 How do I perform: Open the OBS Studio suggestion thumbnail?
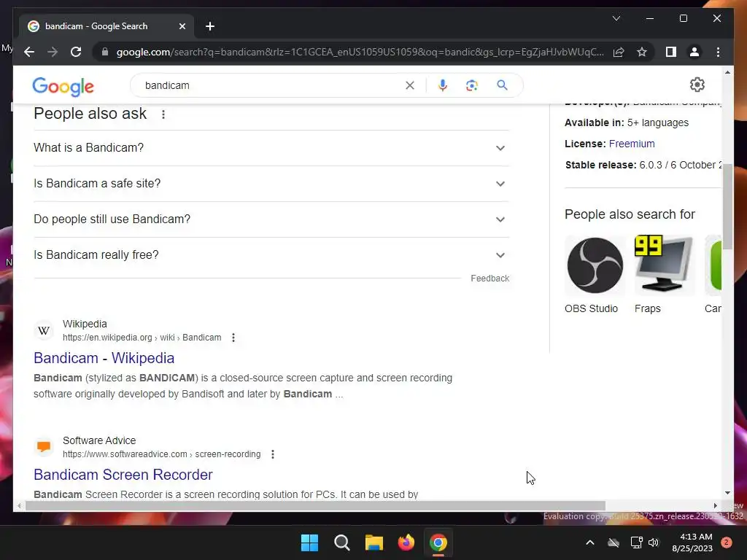point(595,265)
